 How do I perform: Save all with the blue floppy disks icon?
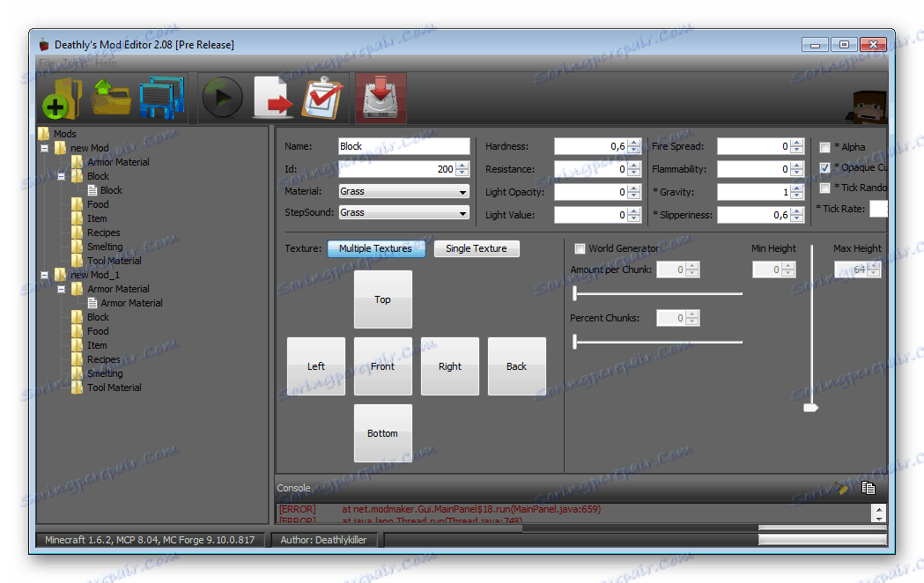pos(162,98)
